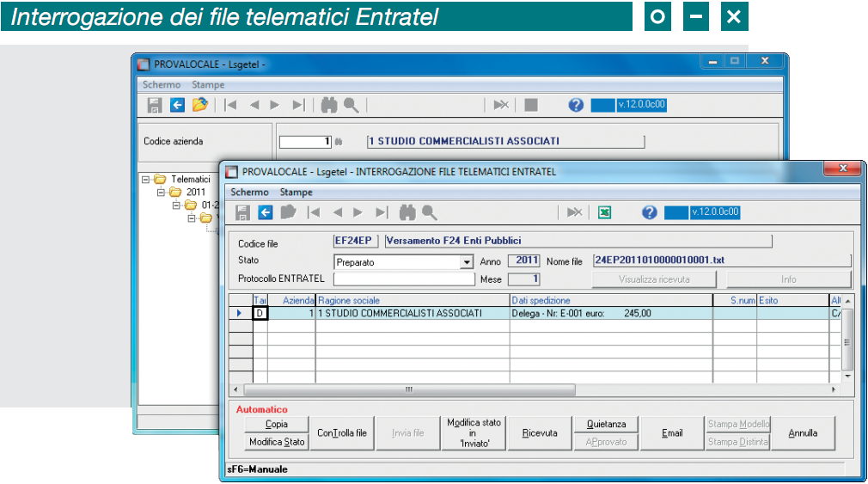Viewport: 868px width, 484px height.
Task: Click the Protocollo ENTRATEL input field
Action: pyautogui.click(x=404, y=279)
